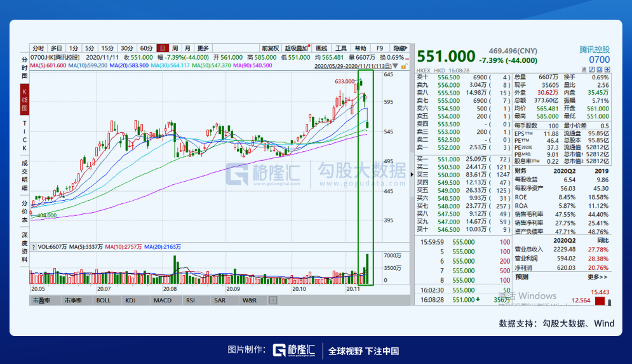Open the 工具 menu
The width and height of the screenshot is (632, 364).
(341, 48)
